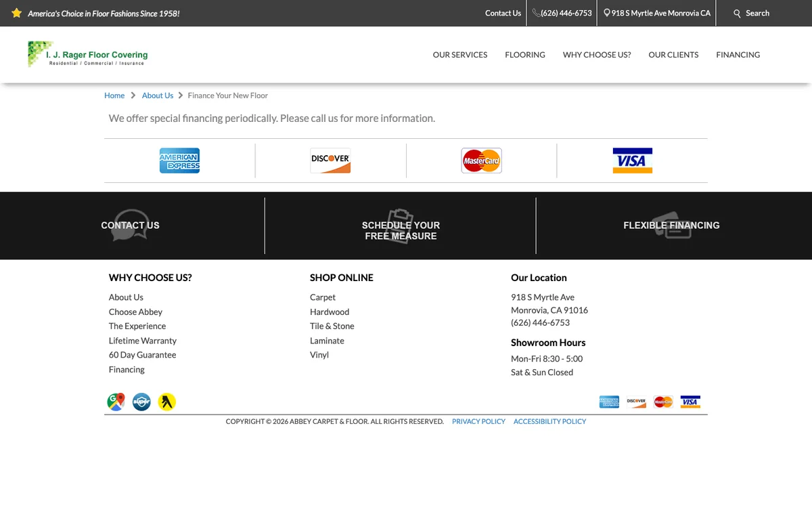The width and height of the screenshot is (812, 508).
Task: Open 60 Day Guarantee footer link
Action: (x=142, y=355)
